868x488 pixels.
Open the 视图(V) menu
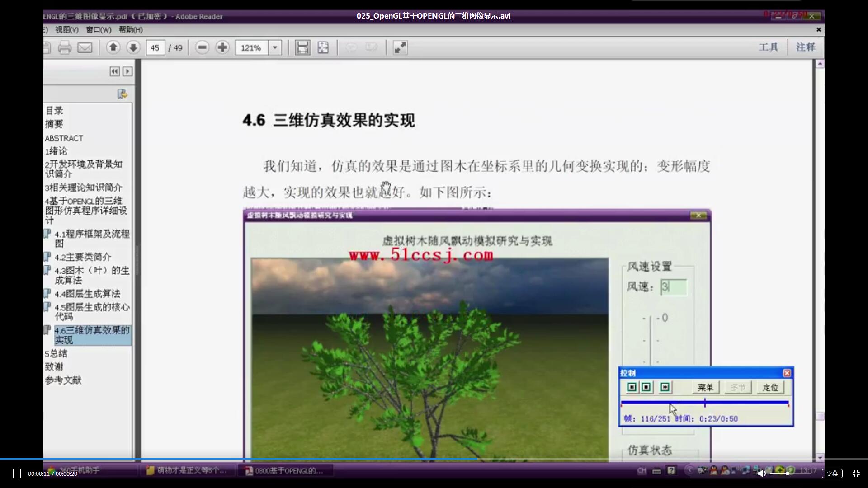pos(67,29)
